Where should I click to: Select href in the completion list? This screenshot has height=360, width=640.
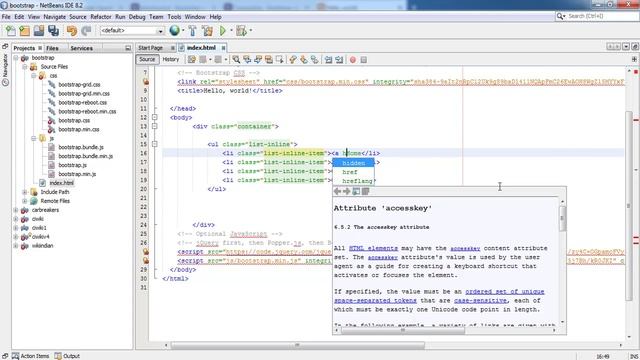click(353, 172)
